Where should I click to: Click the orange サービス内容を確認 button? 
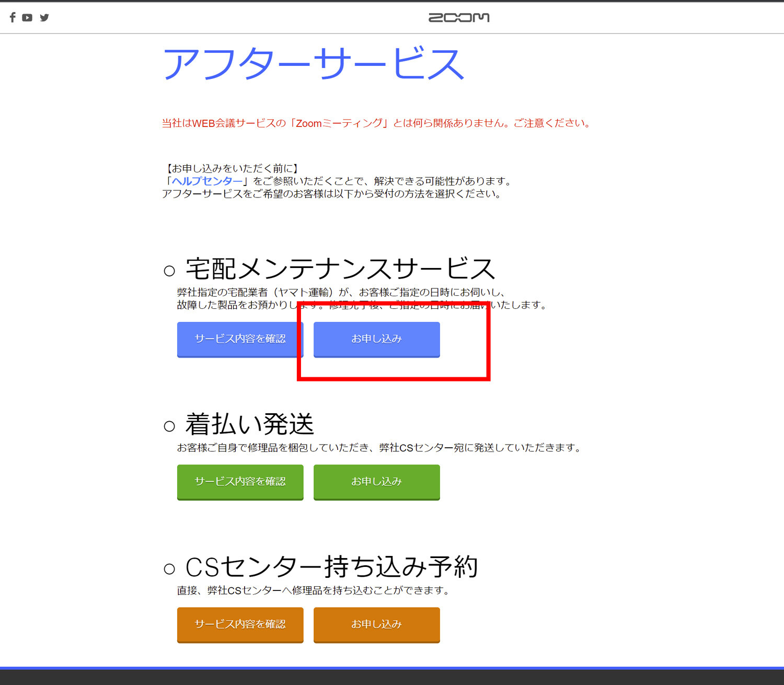(x=240, y=625)
